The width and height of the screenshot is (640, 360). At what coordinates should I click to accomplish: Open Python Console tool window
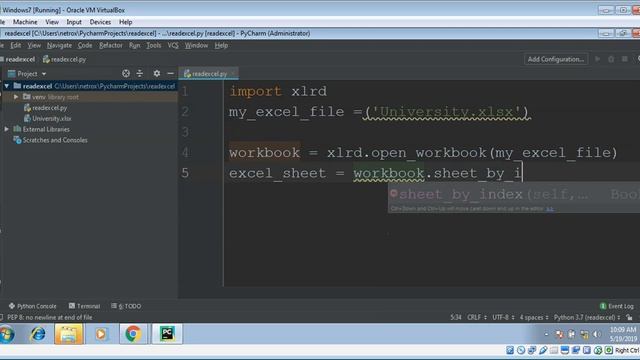[x=32, y=306]
